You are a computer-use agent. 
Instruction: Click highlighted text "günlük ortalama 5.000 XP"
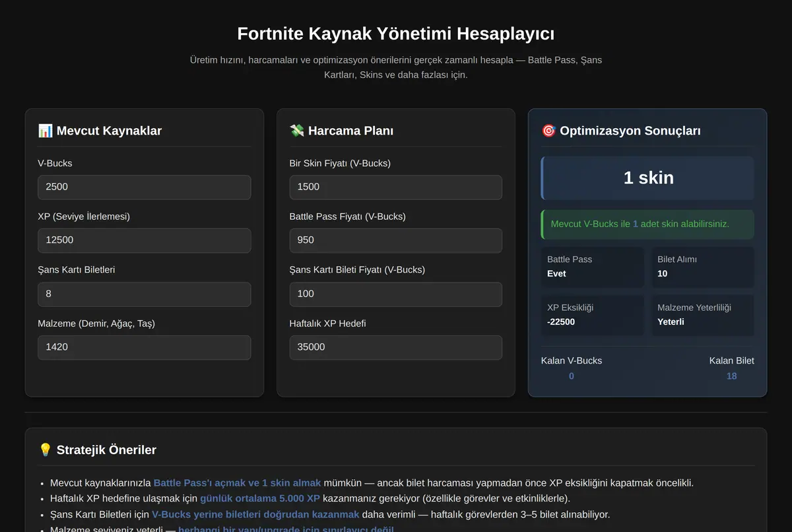tap(260, 498)
